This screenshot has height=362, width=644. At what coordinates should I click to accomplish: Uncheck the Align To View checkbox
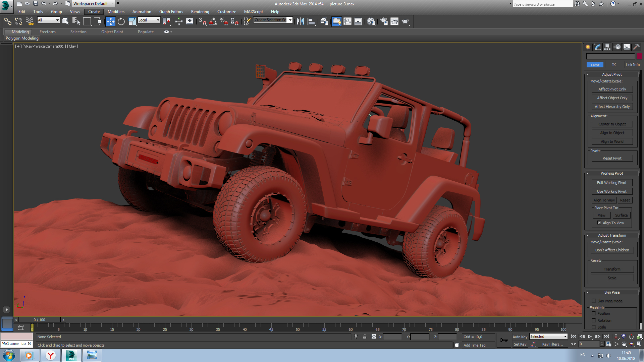click(x=599, y=223)
